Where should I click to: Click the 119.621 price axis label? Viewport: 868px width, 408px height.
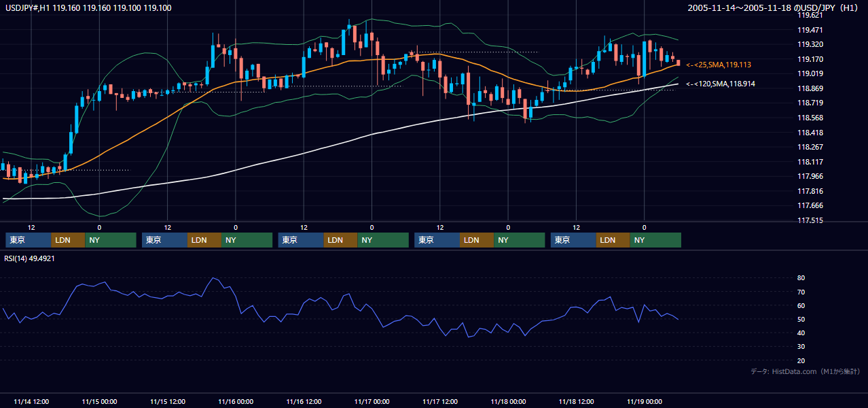(810, 15)
